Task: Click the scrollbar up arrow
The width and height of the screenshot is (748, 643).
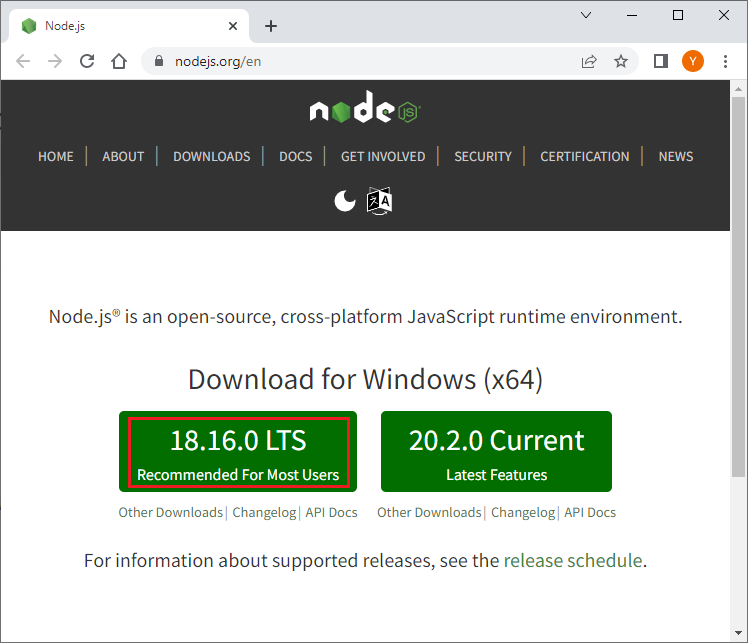Action: click(738, 89)
